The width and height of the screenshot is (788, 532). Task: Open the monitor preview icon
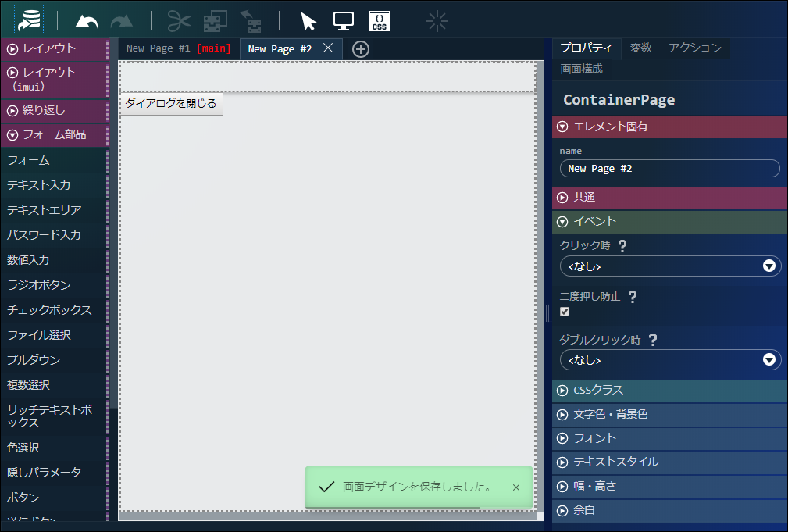344,21
